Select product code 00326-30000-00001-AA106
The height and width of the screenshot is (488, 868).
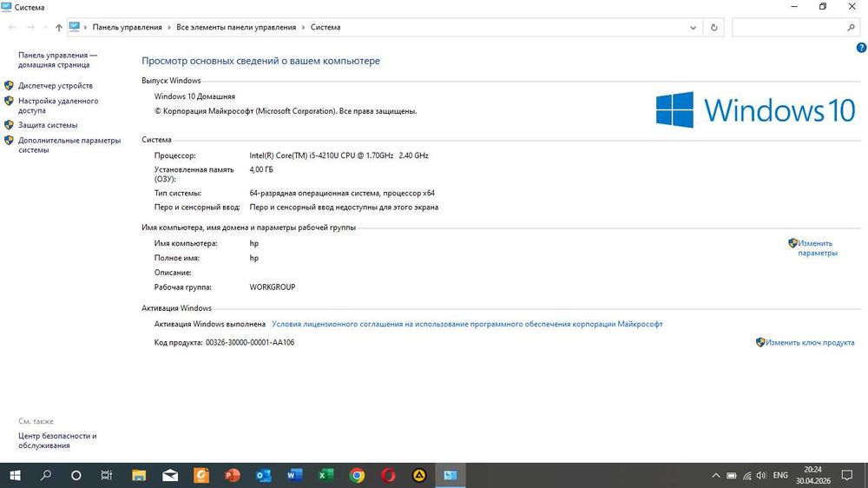pyautogui.click(x=250, y=342)
